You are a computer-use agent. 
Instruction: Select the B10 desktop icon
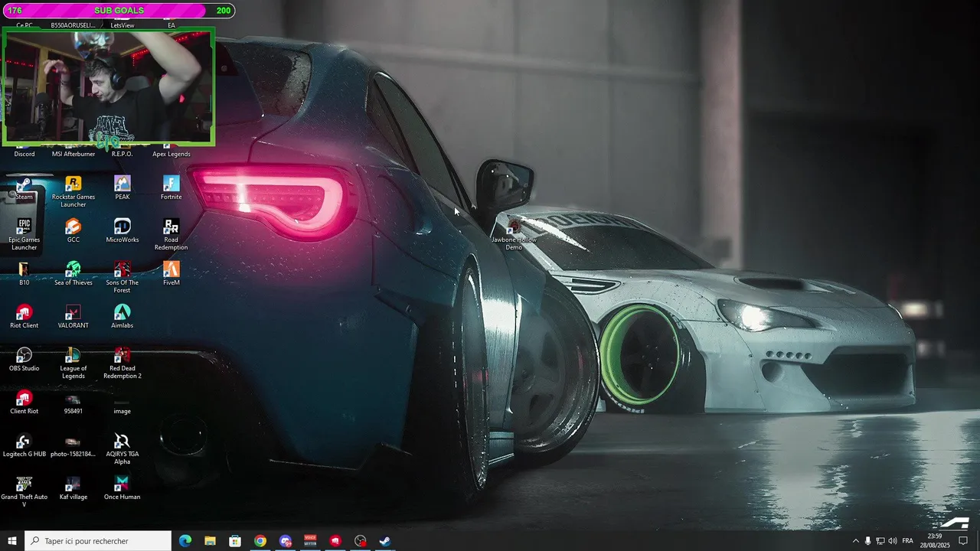point(24,274)
